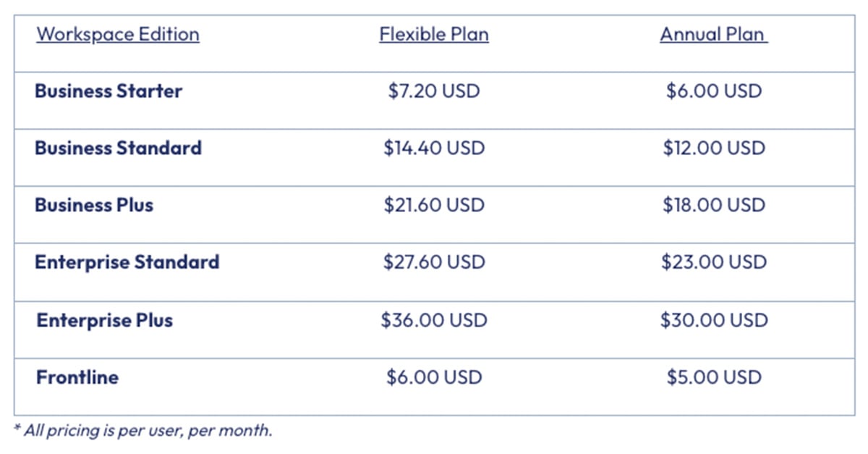Select the $12.00 USD annual price
This screenshot has height=454, width=868.
(x=714, y=148)
